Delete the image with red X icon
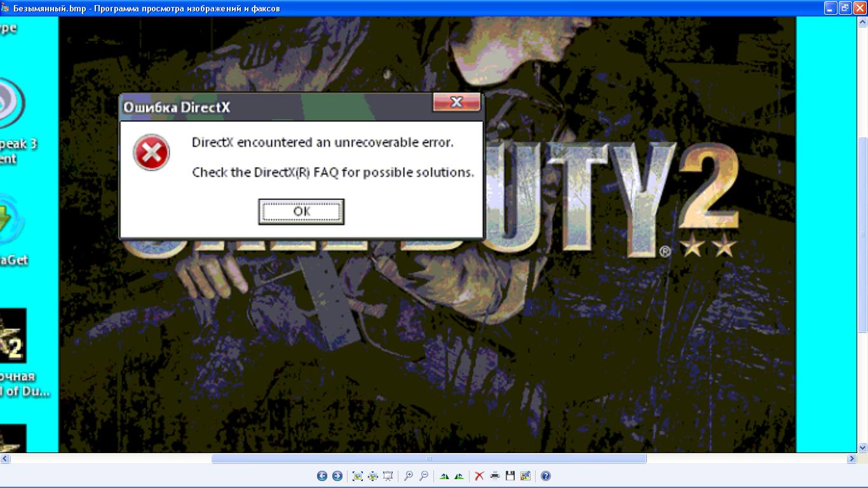Screen dimensions: 868x488 pyautogui.click(x=480, y=476)
